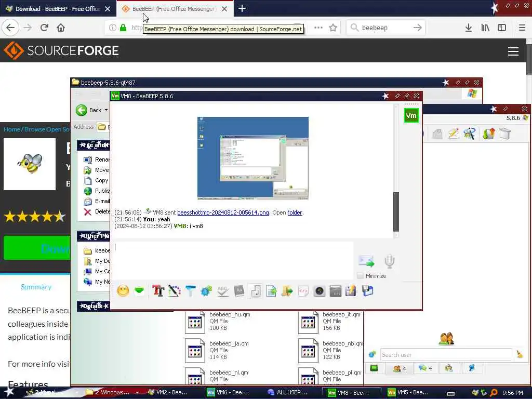Select the beebeep_hu.qm file
The height and width of the screenshot is (399, 532).
point(218,321)
